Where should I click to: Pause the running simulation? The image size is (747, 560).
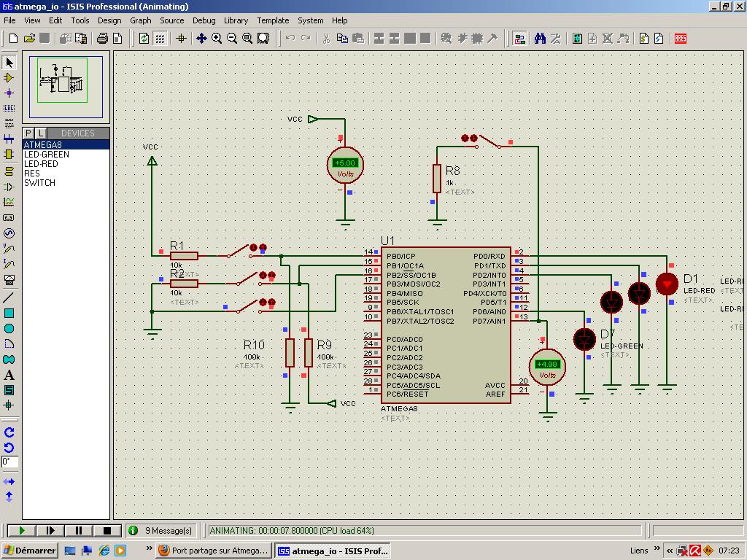(x=79, y=531)
